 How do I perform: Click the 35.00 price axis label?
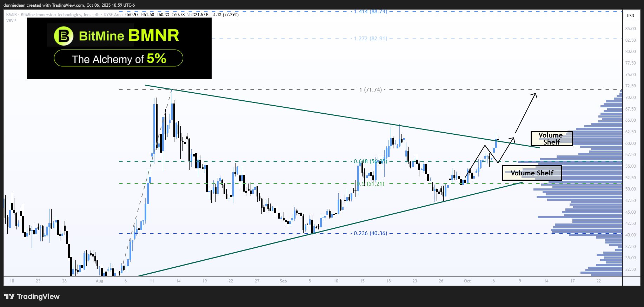(x=631, y=258)
